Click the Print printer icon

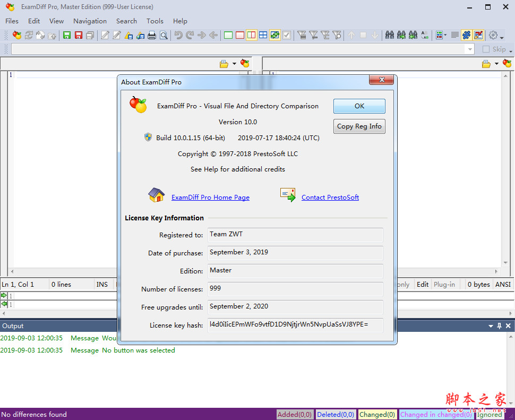(x=152, y=35)
